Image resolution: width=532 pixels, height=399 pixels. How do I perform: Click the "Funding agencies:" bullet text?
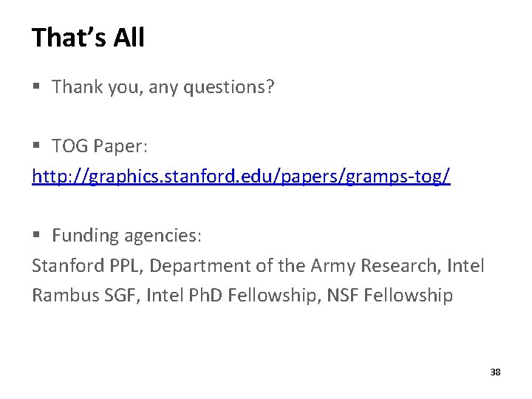127,236
